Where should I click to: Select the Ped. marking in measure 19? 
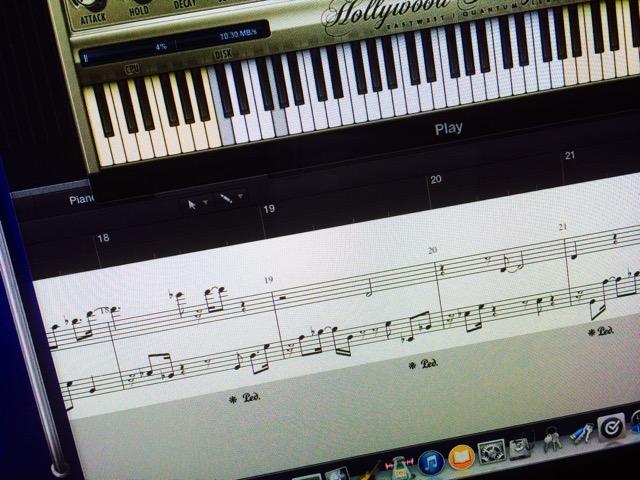coord(429,363)
